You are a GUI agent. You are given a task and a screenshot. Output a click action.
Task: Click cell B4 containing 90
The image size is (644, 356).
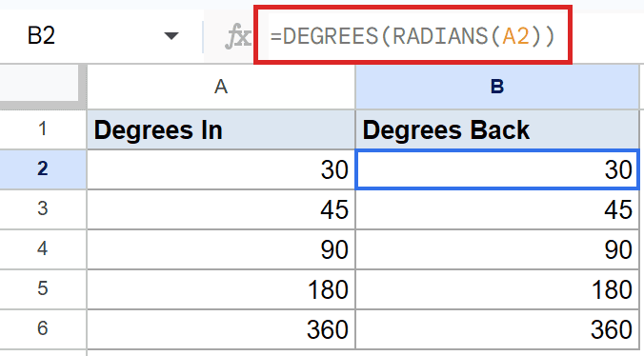coord(497,248)
